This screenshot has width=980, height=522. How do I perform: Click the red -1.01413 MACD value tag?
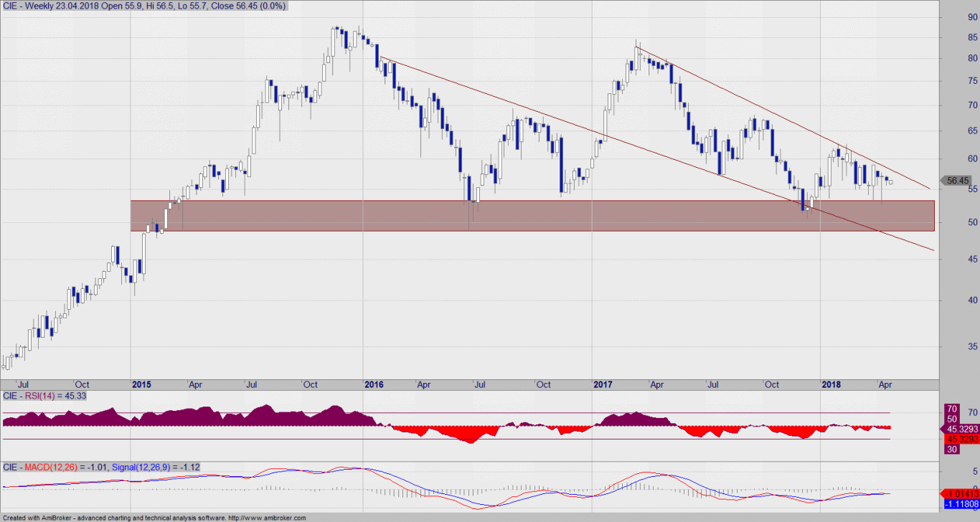[x=960, y=493]
